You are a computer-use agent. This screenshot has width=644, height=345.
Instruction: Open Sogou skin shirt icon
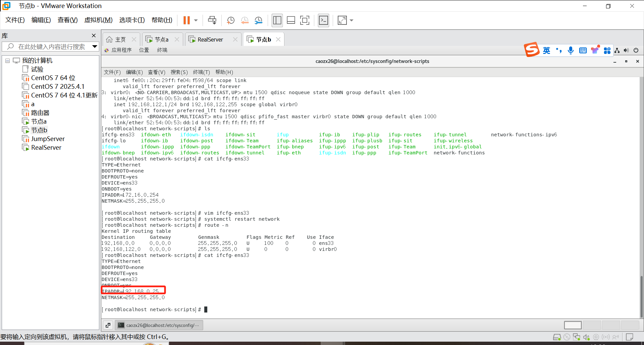[595, 50]
